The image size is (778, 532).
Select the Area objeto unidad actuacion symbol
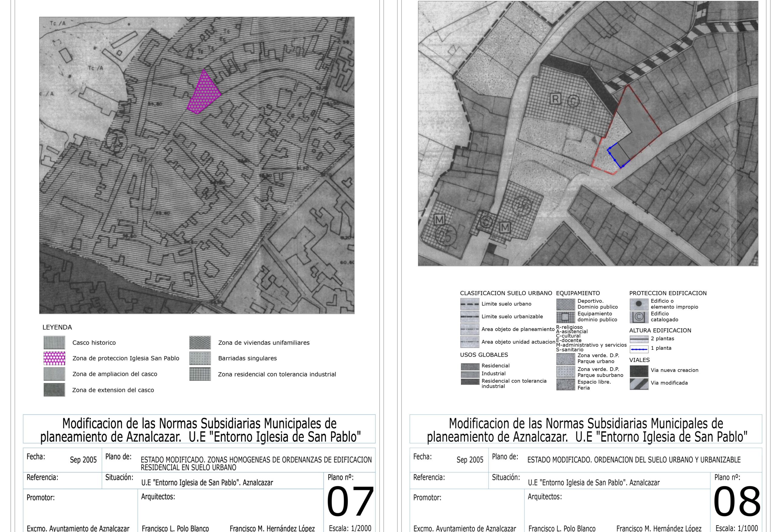(470, 342)
